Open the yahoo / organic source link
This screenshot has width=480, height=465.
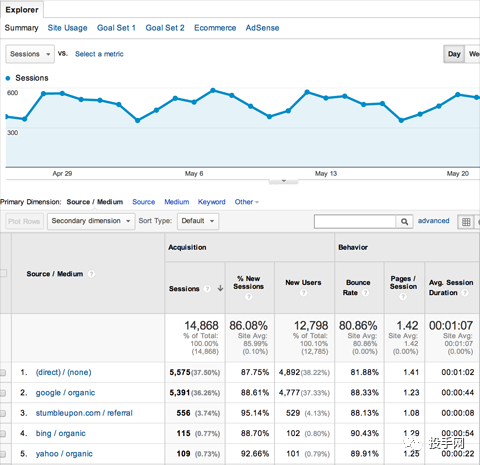pos(64,454)
